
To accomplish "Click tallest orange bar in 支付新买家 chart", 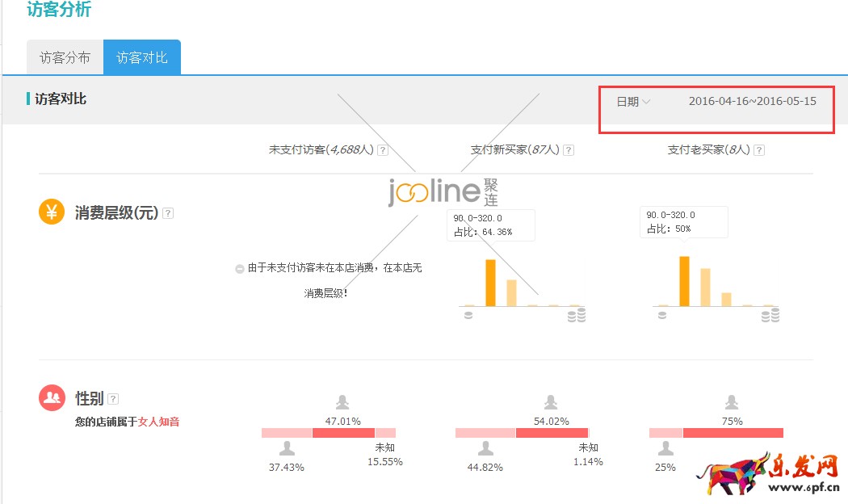I will pyautogui.click(x=490, y=283).
